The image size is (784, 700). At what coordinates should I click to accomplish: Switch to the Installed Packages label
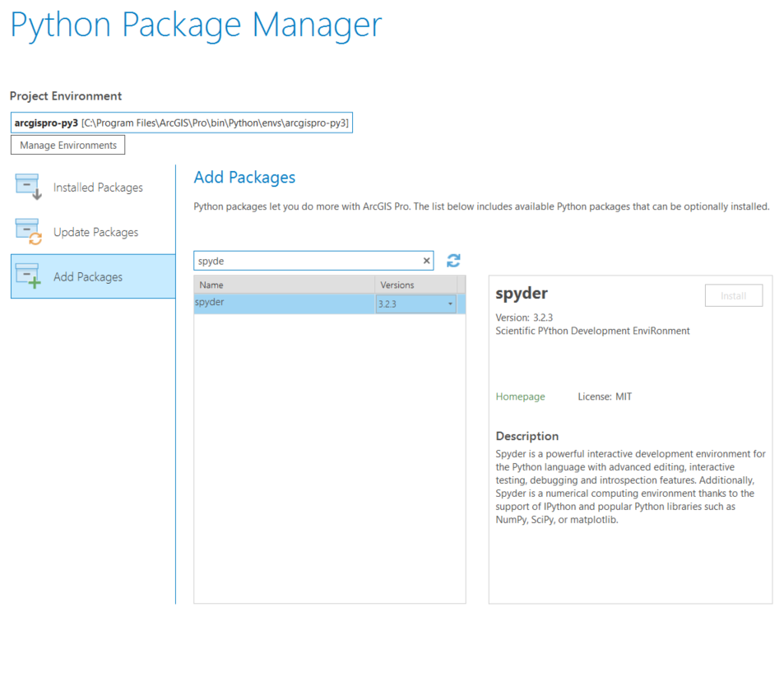[x=98, y=188]
